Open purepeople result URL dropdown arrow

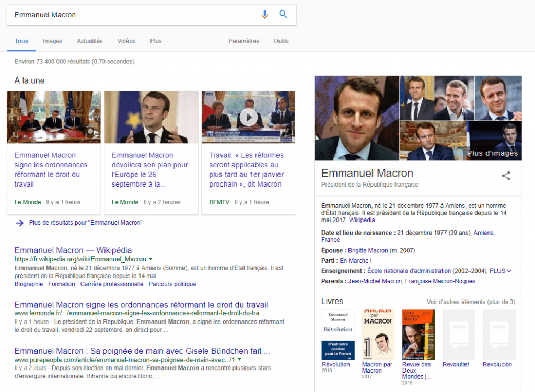click(239, 359)
